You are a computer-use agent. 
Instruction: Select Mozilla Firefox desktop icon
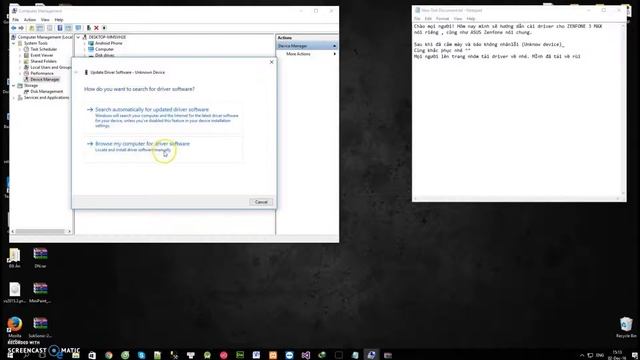pos(15,327)
